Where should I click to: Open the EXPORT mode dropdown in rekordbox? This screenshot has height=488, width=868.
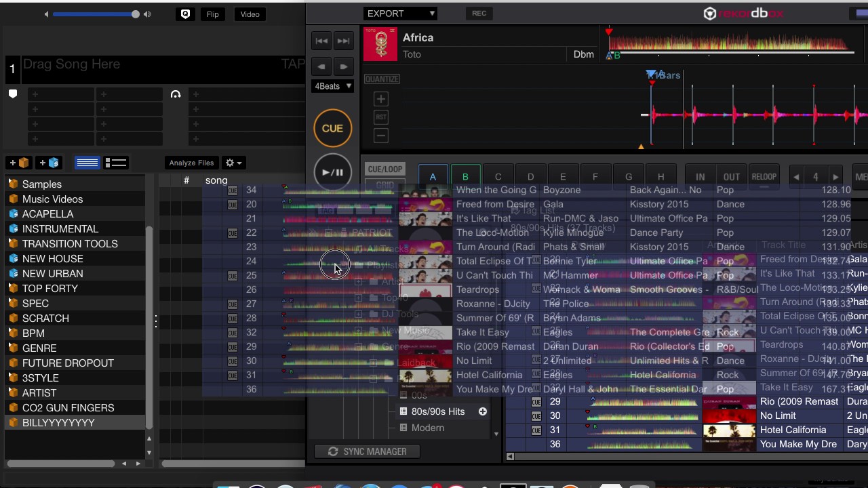coord(401,14)
